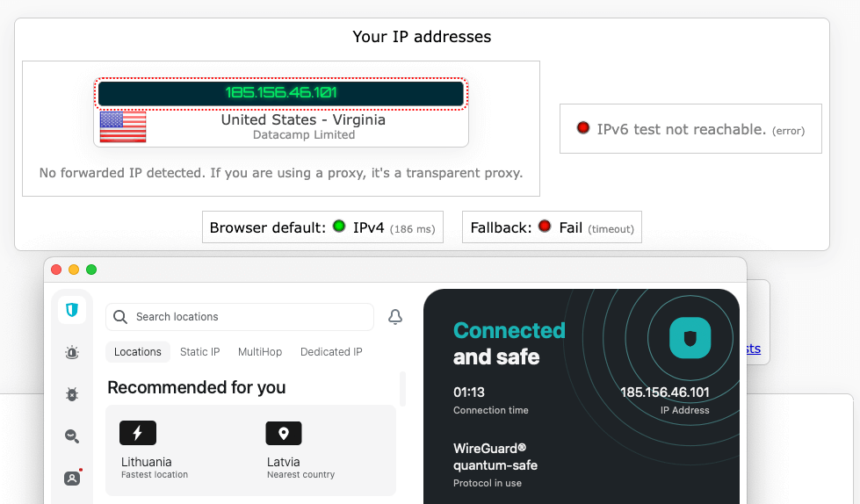Select Lithuania fastest location lightning icon
This screenshot has width=860, height=504.
coord(138,433)
